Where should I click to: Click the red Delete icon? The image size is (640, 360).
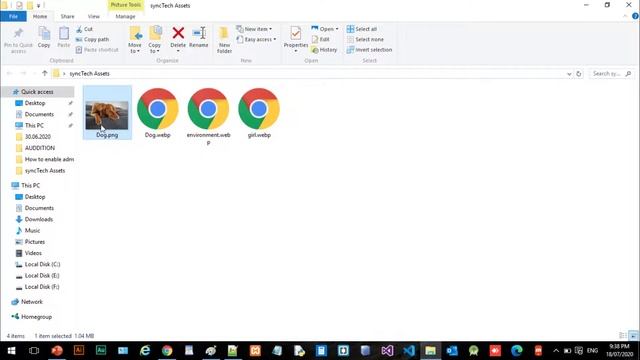click(x=178, y=33)
